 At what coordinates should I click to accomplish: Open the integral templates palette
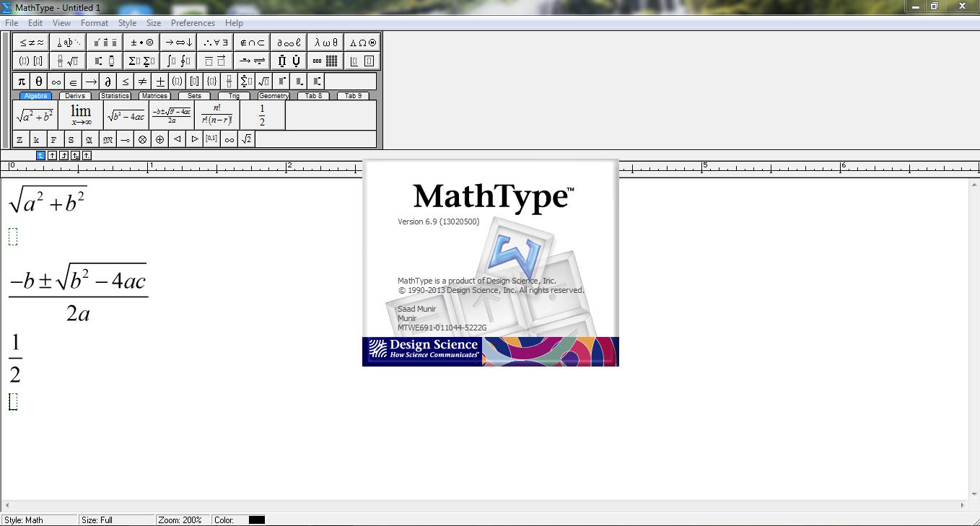point(179,61)
